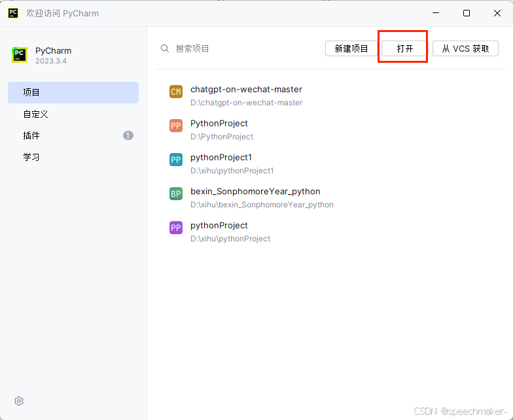Click path D:\xihu\pythonProject1
Screen dimensions: 513x420
tap(232, 171)
